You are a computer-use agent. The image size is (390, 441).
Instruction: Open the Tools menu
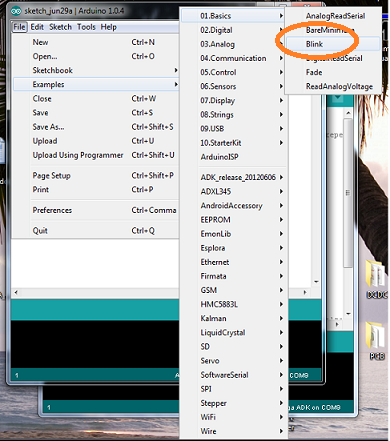[x=86, y=27]
